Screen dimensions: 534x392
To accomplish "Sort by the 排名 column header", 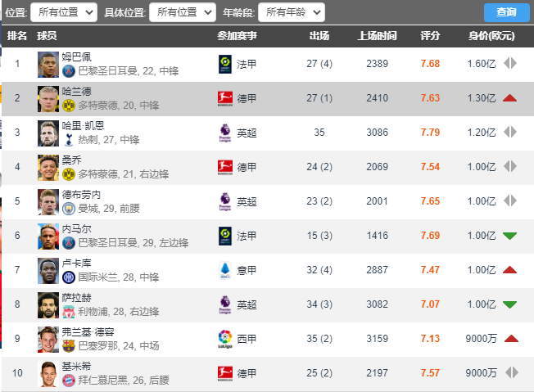I will (x=17, y=36).
